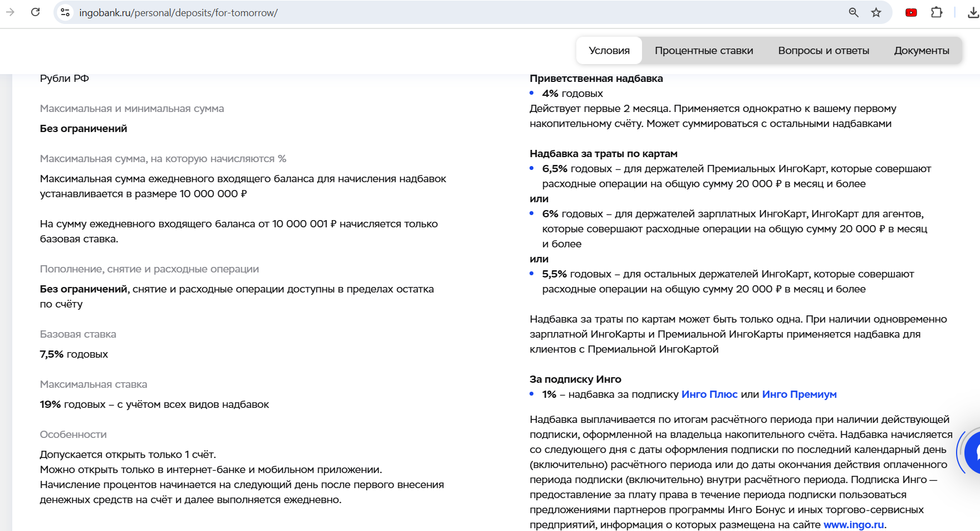Screen dimensions: 980x531
Task: Follow the Инго Плюс link
Action: click(x=709, y=394)
